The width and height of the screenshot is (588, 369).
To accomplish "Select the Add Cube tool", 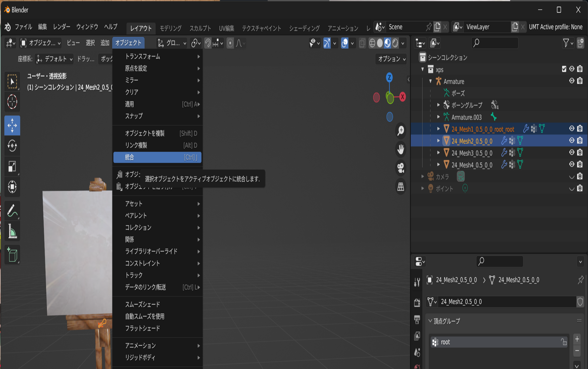I will click(12, 255).
